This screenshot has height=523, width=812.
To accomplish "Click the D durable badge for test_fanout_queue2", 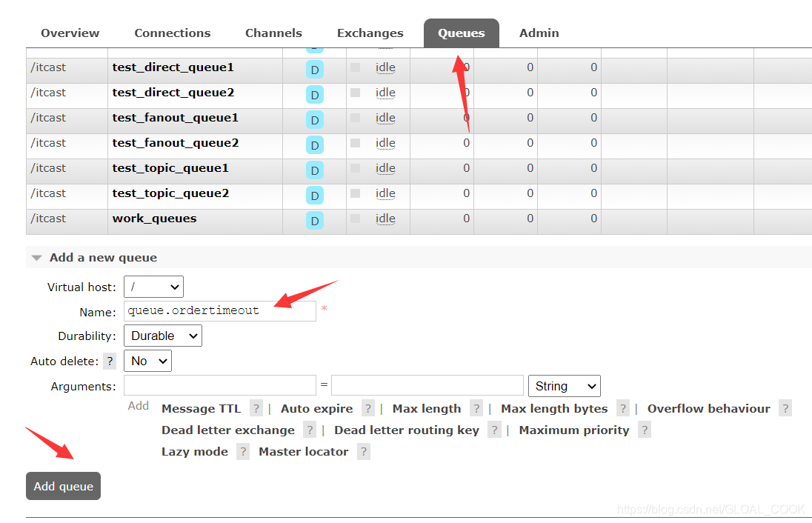I will tap(314, 145).
